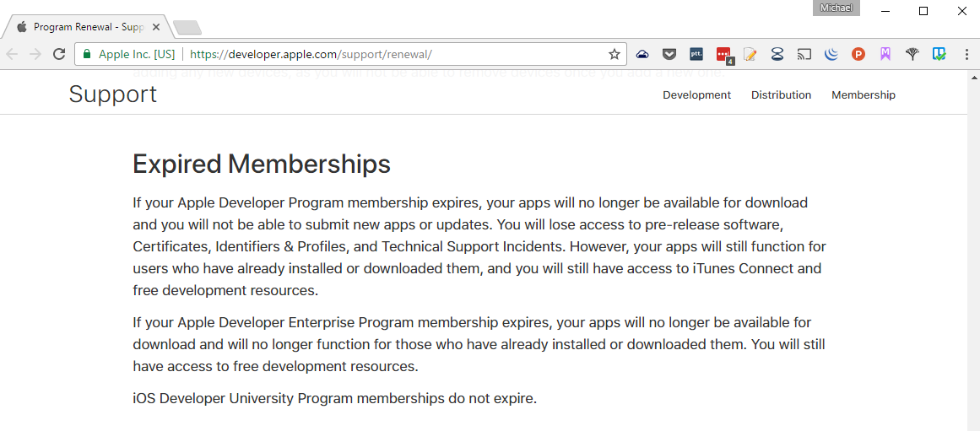Go to the Membership navigation link
This screenshot has width=980, height=431.
(863, 95)
